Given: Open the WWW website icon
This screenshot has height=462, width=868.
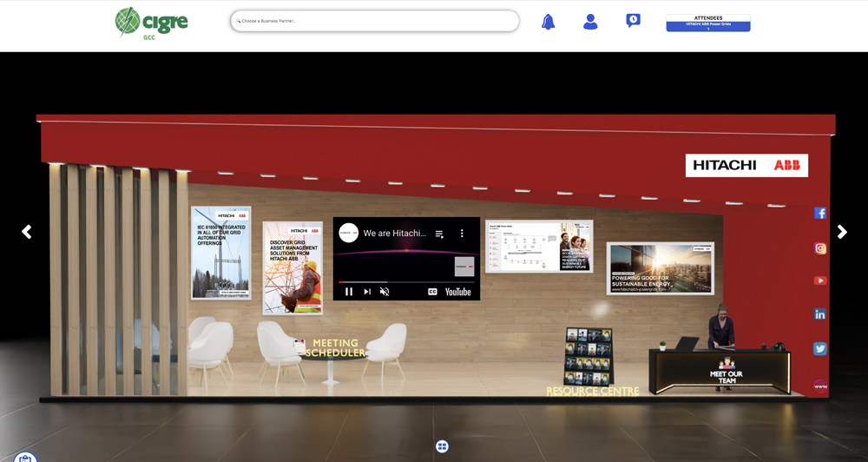Looking at the screenshot, I should click(820, 386).
